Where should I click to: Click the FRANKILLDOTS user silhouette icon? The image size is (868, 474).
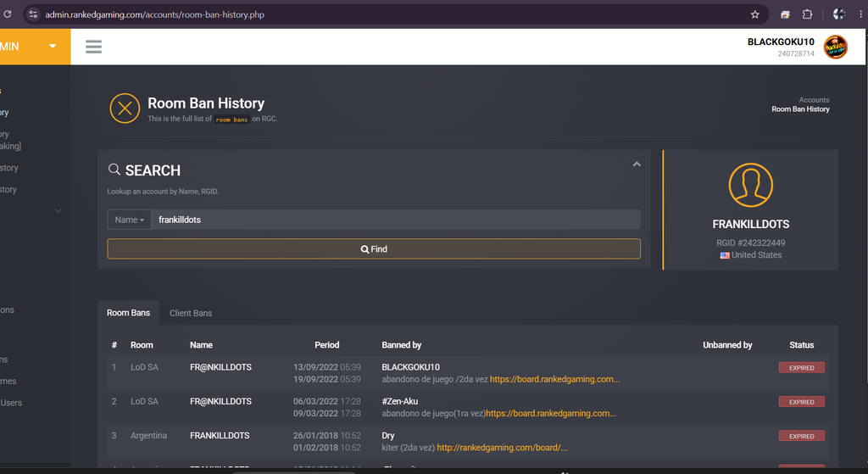[751, 185]
